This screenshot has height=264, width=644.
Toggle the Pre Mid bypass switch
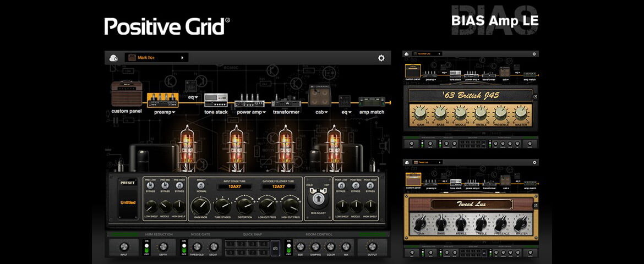pyautogui.click(x=165, y=185)
